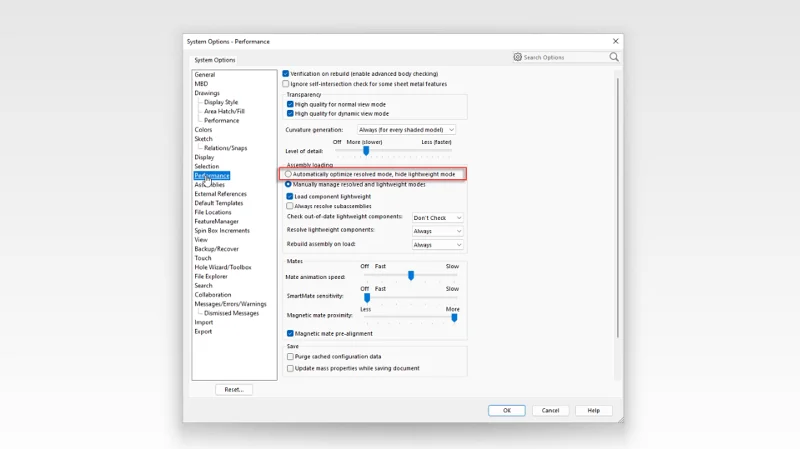Select Performance under Drawings
Image resolution: width=800 pixels, height=449 pixels.
pyautogui.click(x=221, y=120)
